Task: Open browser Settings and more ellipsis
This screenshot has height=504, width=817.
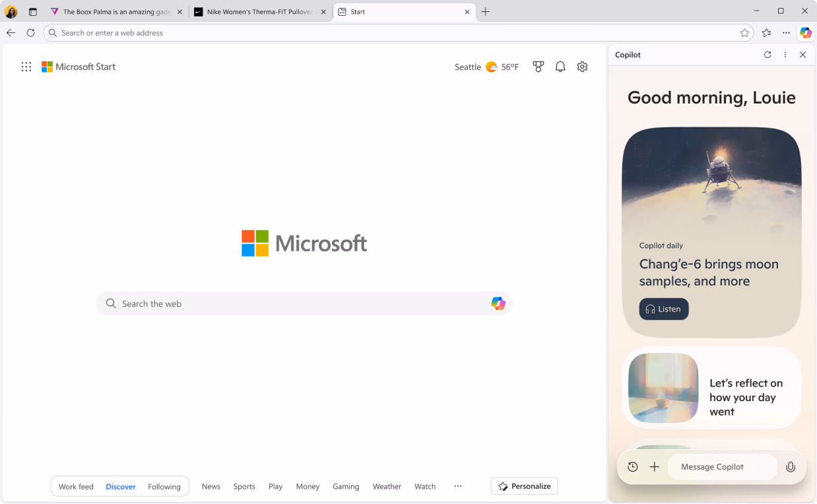Action: (786, 32)
